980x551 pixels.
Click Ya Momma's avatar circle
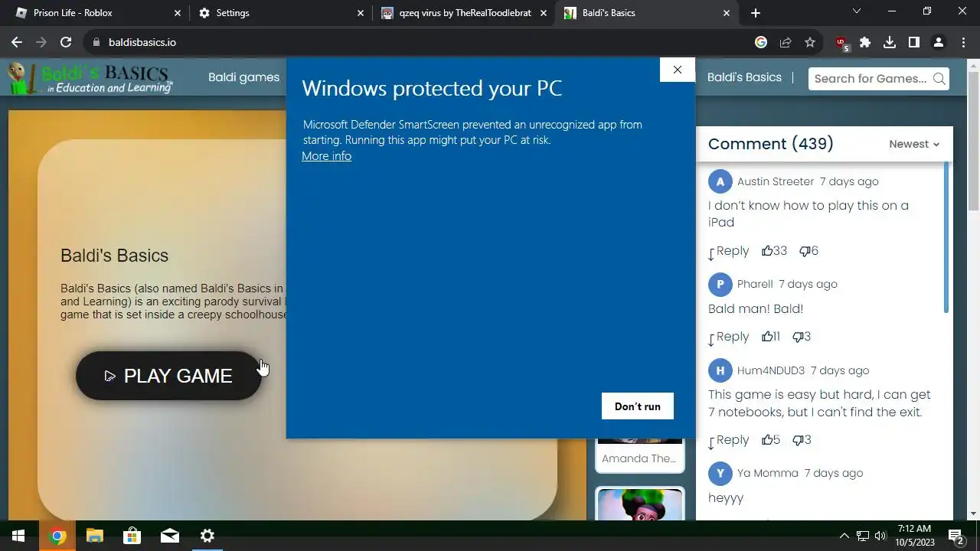(x=720, y=474)
